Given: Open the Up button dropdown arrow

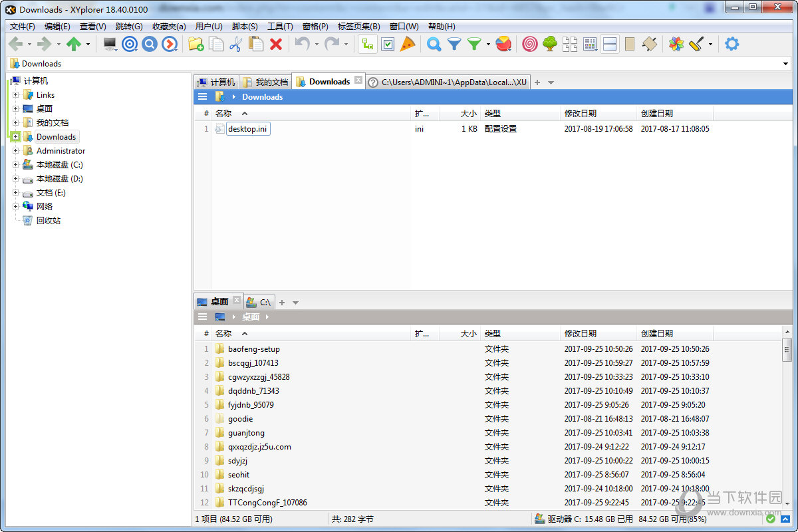Looking at the screenshot, I should point(88,45).
